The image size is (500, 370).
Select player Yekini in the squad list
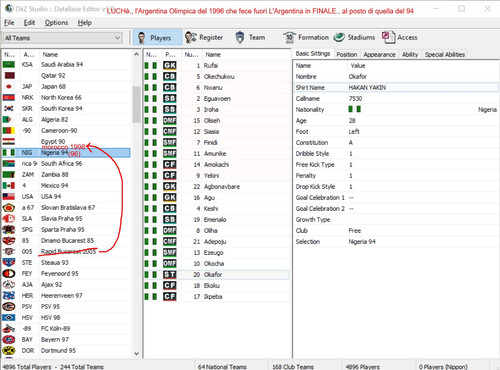point(217,175)
